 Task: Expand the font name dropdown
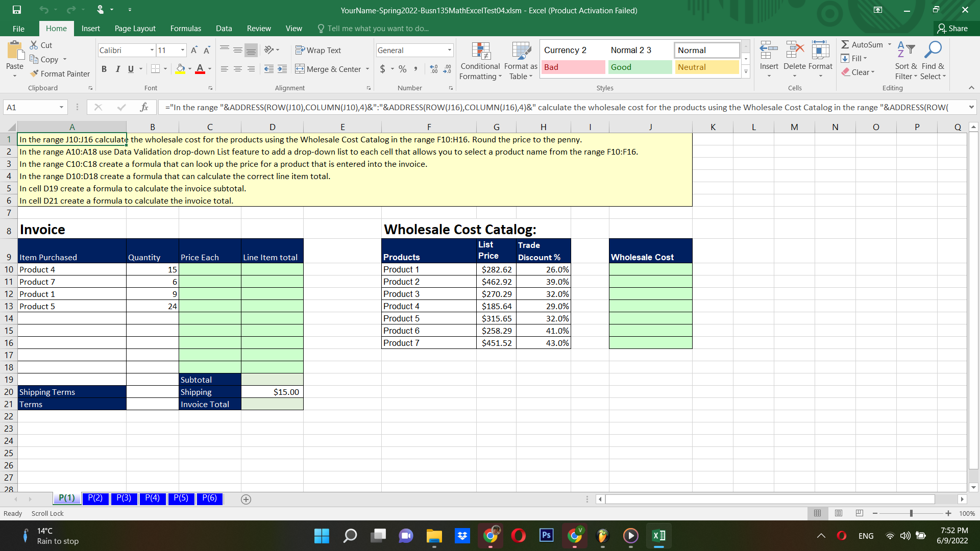click(152, 50)
